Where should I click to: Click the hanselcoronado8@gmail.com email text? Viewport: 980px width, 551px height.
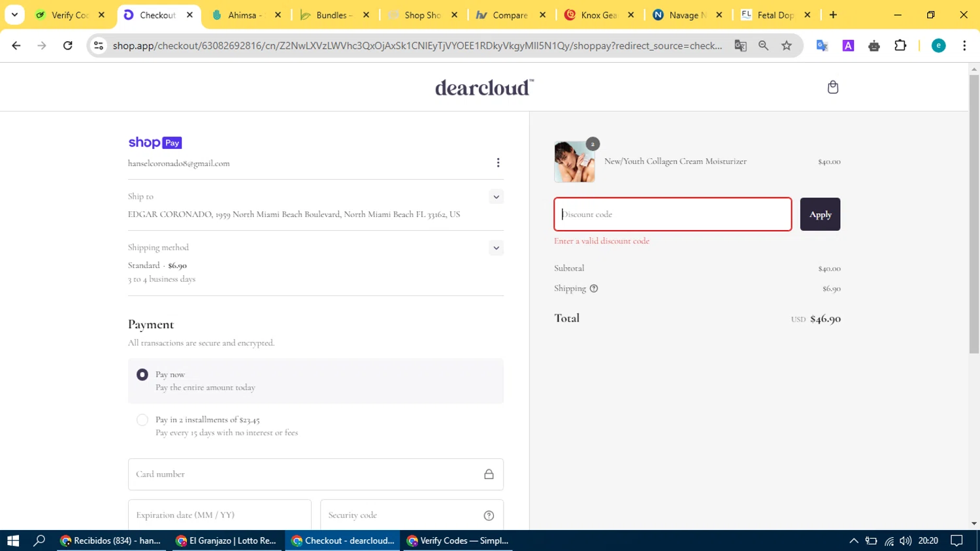pos(179,163)
